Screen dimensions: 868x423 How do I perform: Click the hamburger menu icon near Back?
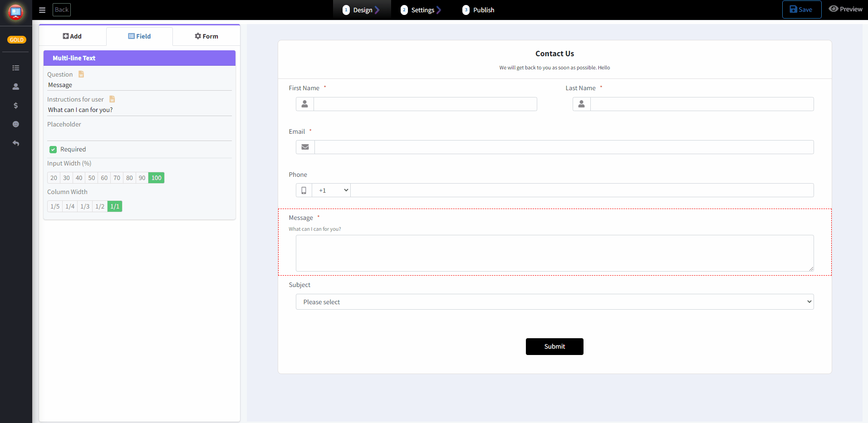coord(42,10)
